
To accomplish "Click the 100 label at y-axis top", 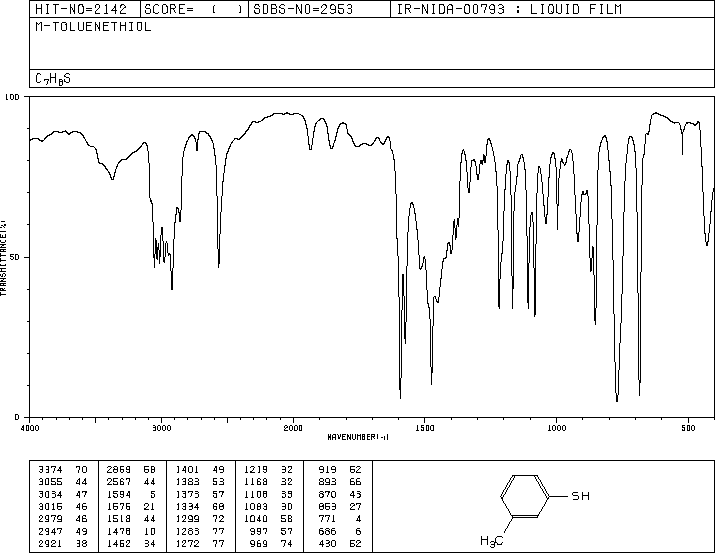I will [12, 97].
